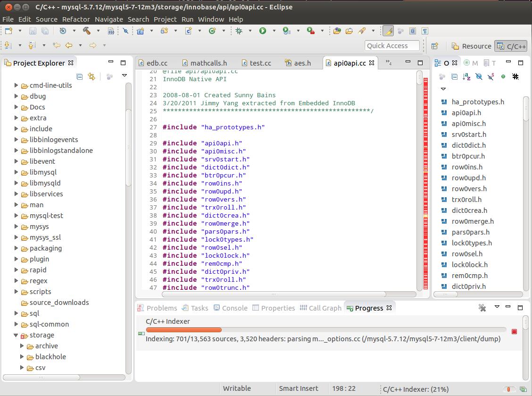Toggle Show Whitespace Characters pilcrow button
The width and height of the screenshot is (532, 396).
(x=425, y=31)
